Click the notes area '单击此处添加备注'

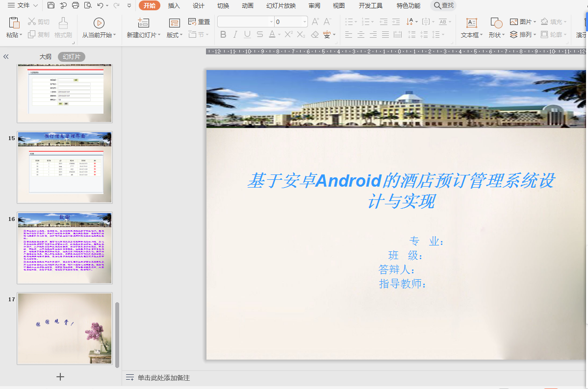click(163, 378)
